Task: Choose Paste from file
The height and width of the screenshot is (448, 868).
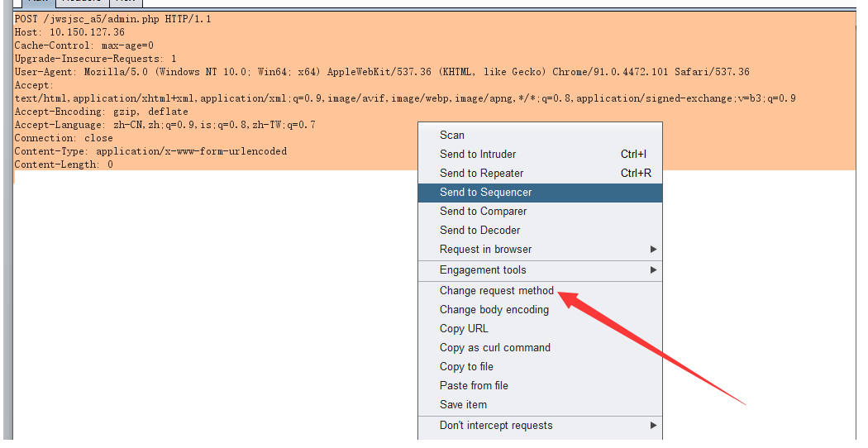Action: (474, 385)
